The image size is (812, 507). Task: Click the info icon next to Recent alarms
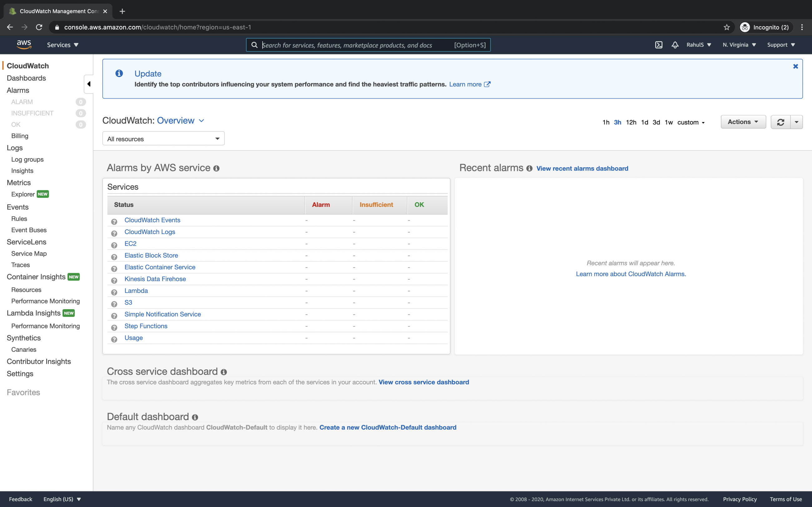(x=529, y=169)
